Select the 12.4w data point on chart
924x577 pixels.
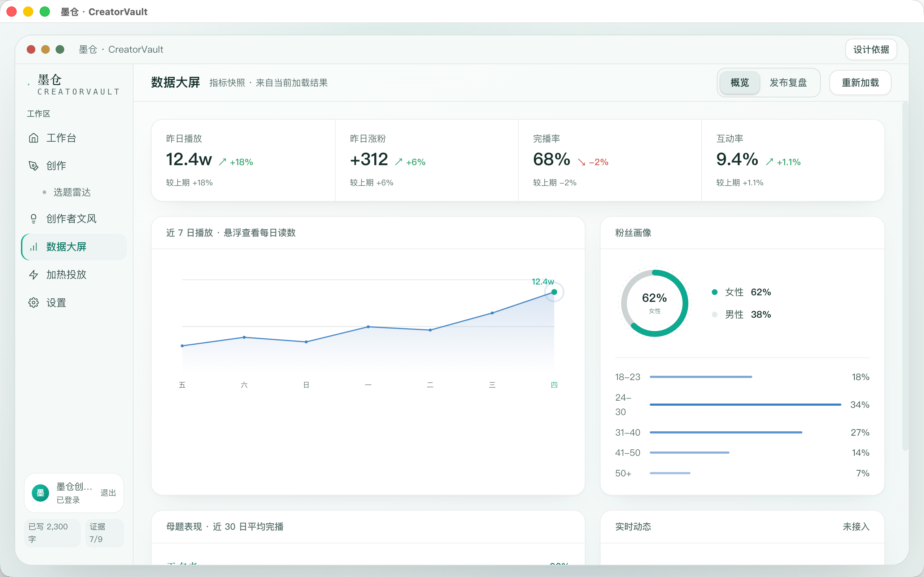tap(554, 292)
